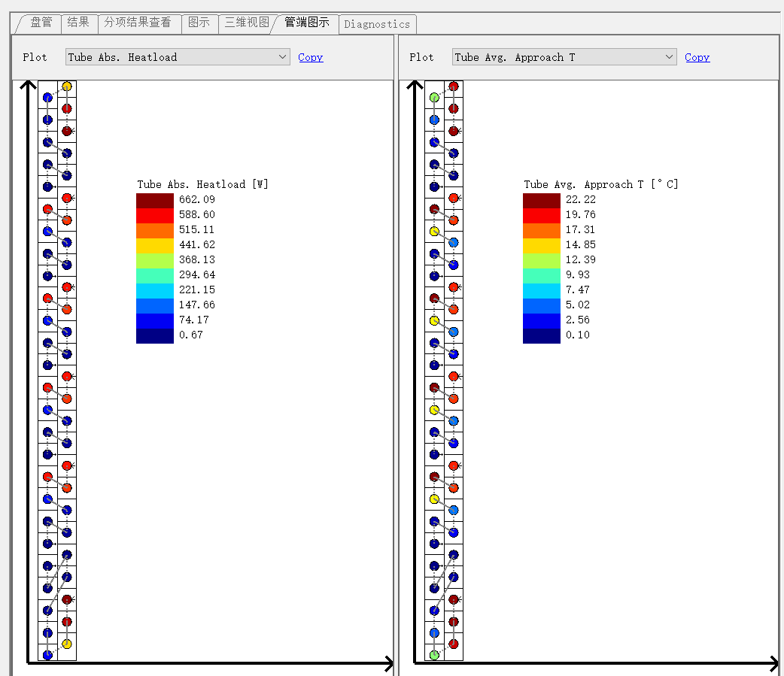Click the 294.64 aqua heatload swatch
The width and height of the screenshot is (784, 676).
(x=155, y=275)
